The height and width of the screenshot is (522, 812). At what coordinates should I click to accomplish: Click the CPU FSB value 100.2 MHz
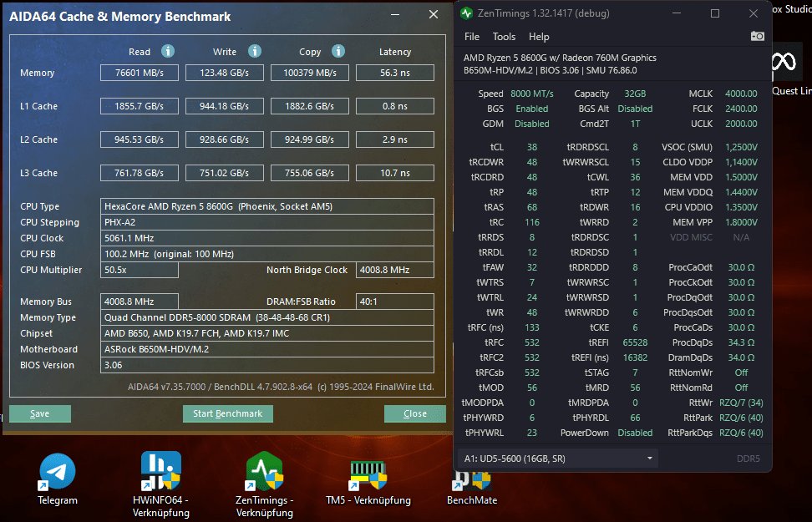pyautogui.click(x=267, y=254)
